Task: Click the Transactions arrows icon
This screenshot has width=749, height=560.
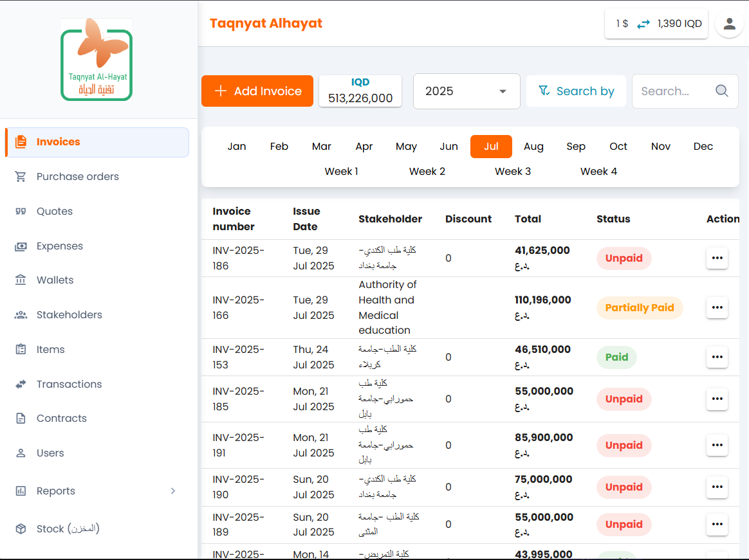Action: 21,384
